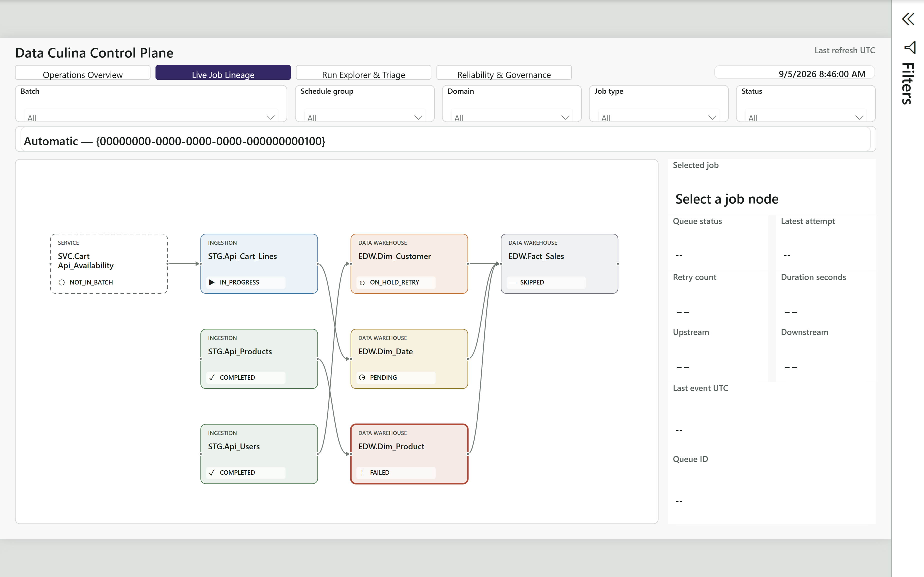Click the circle icon beside NOT_IN_BATCH

coord(61,282)
